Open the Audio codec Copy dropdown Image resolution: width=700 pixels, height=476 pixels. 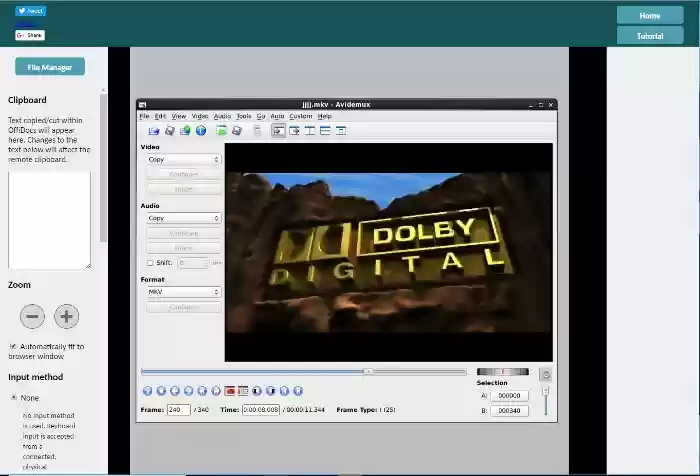[183, 218]
